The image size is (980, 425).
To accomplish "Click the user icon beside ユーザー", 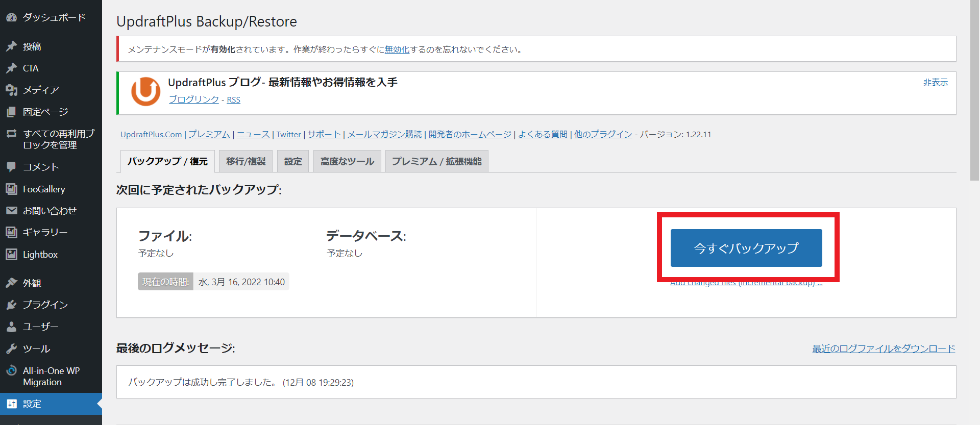I will [x=12, y=327].
